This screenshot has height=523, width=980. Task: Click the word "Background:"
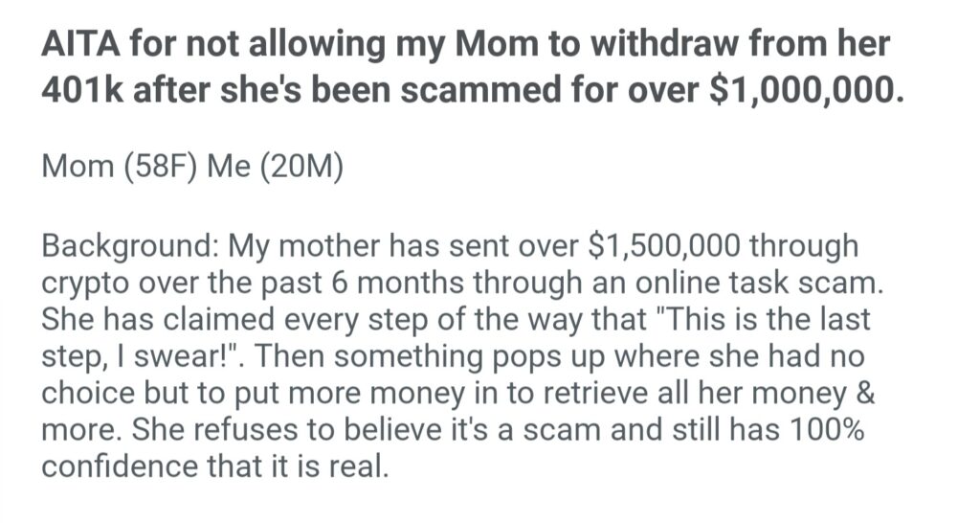click(128, 246)
